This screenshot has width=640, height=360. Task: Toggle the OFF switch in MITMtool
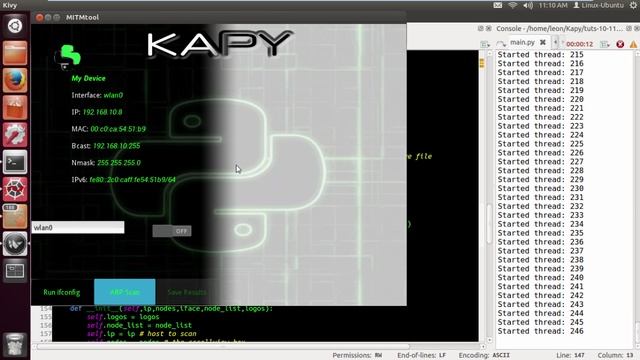(172, 231)
